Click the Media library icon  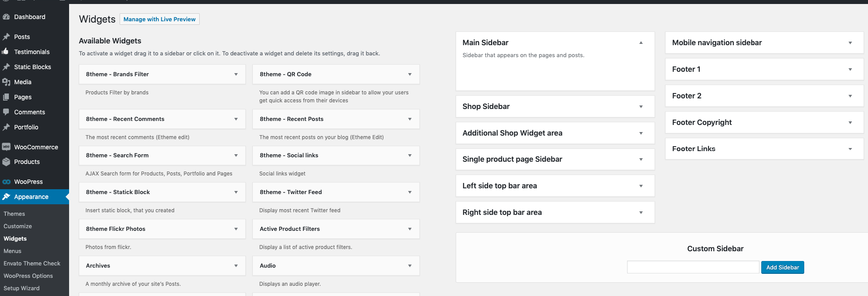(6, 82)
